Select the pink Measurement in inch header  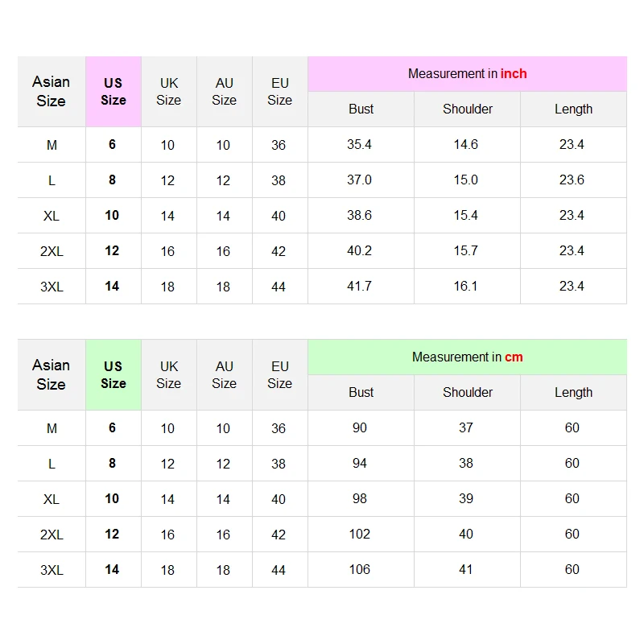[x=467, y=74]
